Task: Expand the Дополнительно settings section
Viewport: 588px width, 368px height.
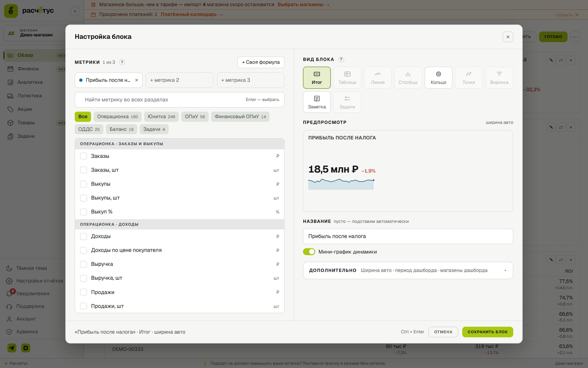Action: coord(408,270)
